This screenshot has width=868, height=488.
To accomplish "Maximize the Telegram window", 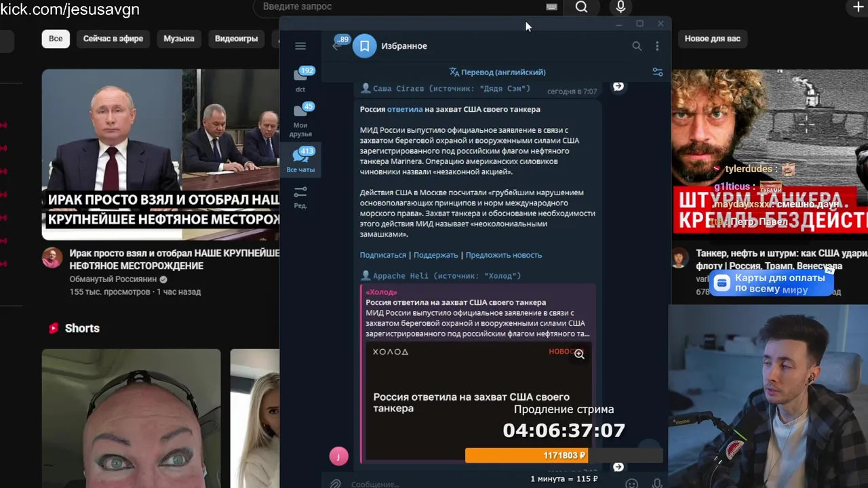I will point(639,24).
